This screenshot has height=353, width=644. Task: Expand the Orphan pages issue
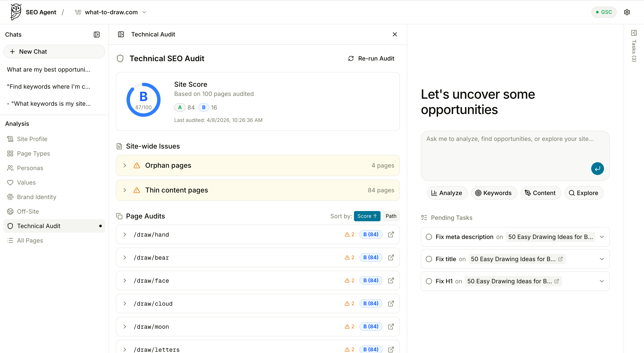click(125, 165)
